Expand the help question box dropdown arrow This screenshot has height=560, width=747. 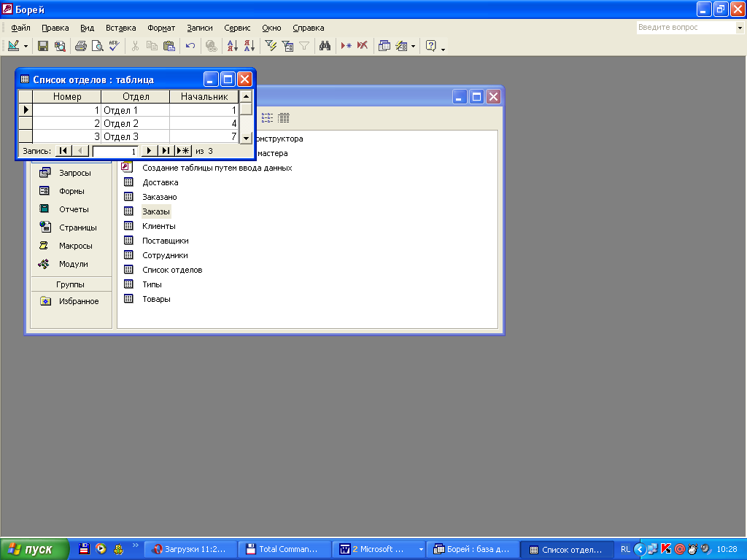(740, 28)
